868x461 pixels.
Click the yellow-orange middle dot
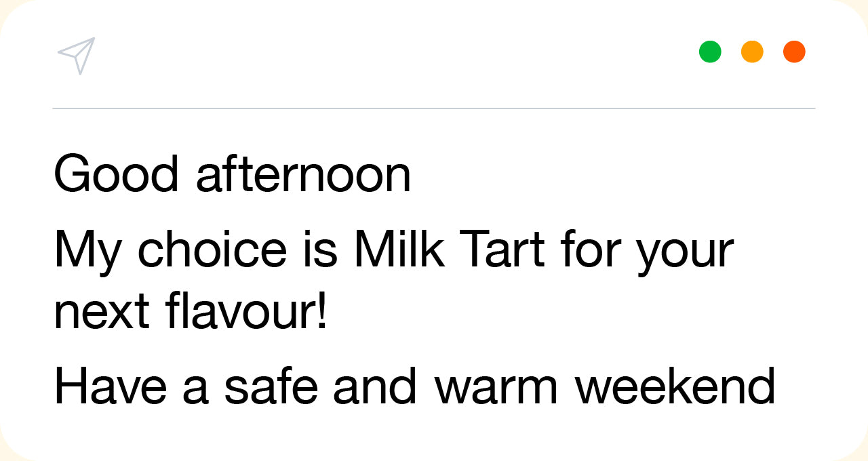click(752, 52)
